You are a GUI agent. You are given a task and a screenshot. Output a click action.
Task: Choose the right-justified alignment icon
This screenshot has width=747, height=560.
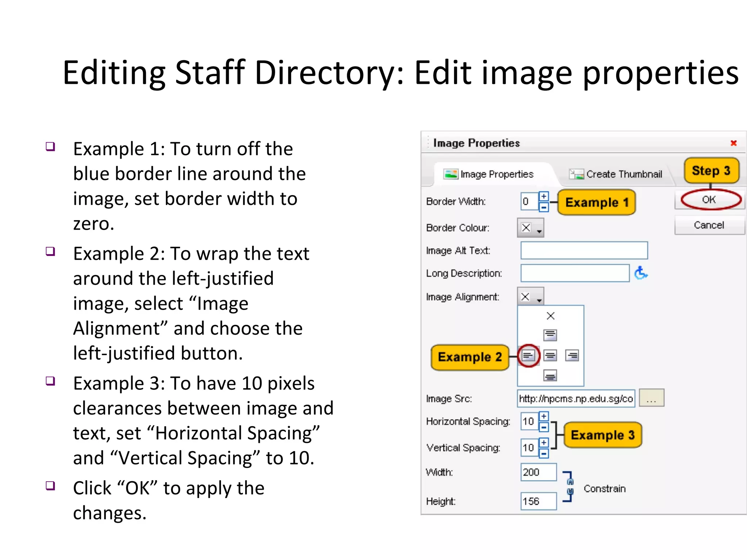click(572, 355)
